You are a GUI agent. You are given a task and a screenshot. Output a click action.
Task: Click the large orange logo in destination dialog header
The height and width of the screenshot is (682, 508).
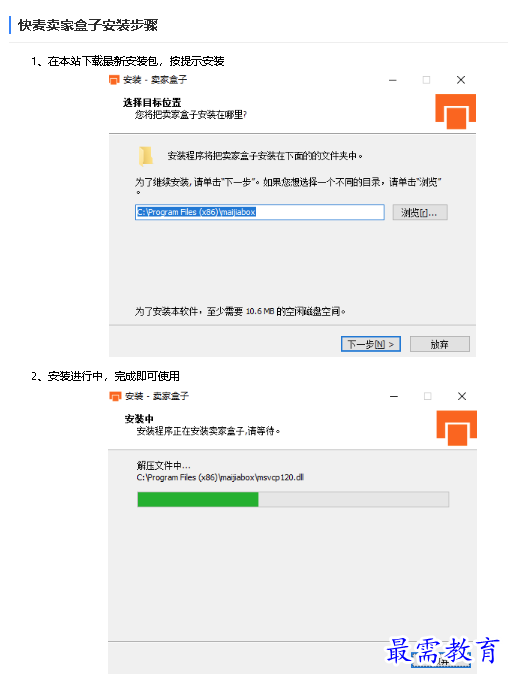coord(455,111)
